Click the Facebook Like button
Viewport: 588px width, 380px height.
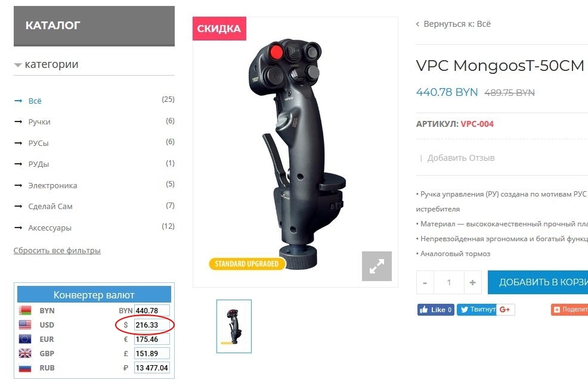tap(436, 310)
